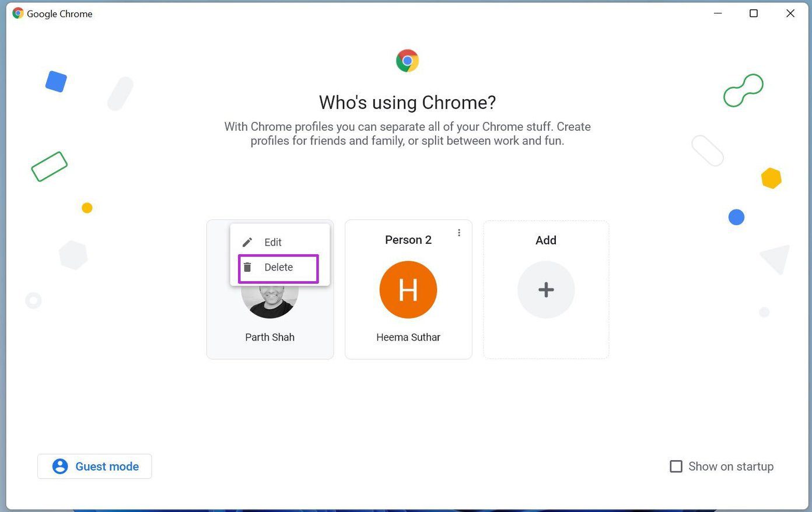
Task: Click the Chrome icon in title bar
Action: (18, 13)
